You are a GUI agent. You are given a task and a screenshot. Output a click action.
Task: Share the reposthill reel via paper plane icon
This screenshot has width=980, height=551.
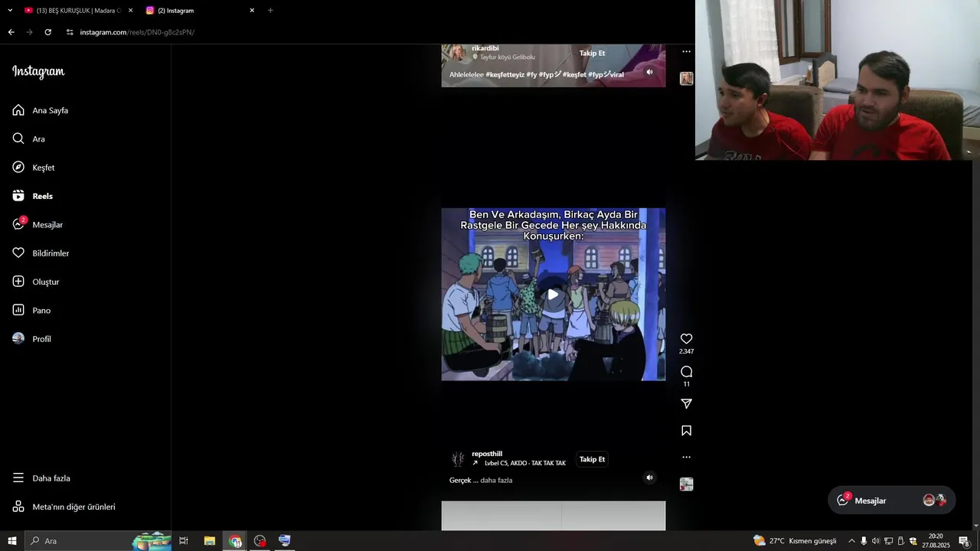(x=686, y=403)
